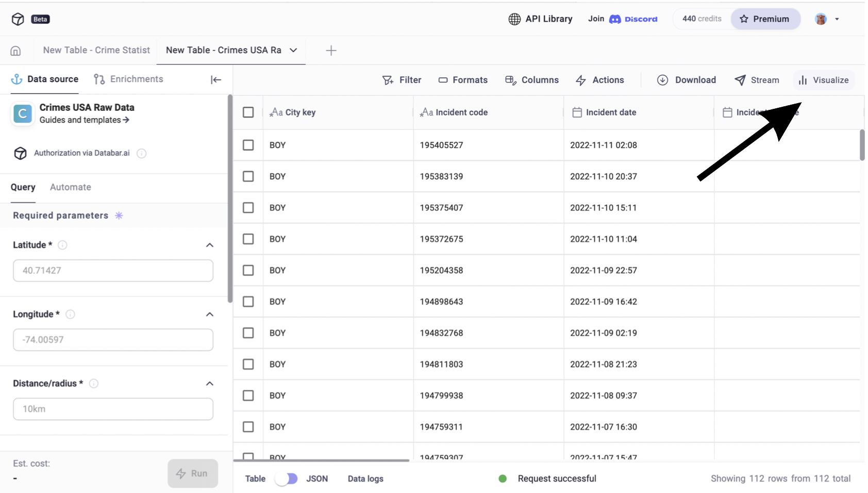Check the row with incident 195383139

click(248, 176)
